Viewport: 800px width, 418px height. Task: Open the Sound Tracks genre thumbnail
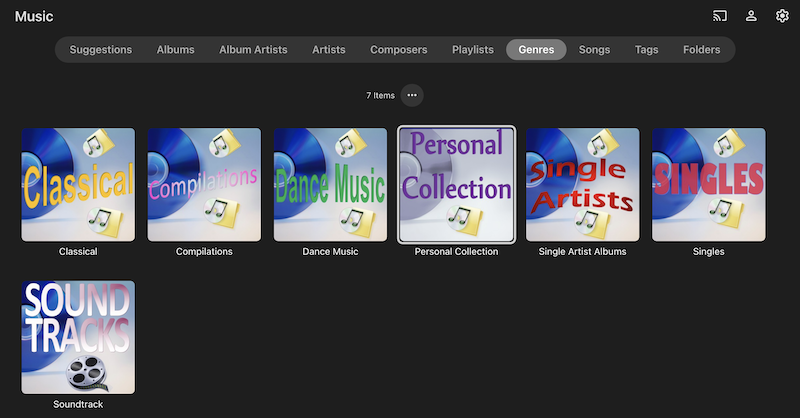point(78,337)
